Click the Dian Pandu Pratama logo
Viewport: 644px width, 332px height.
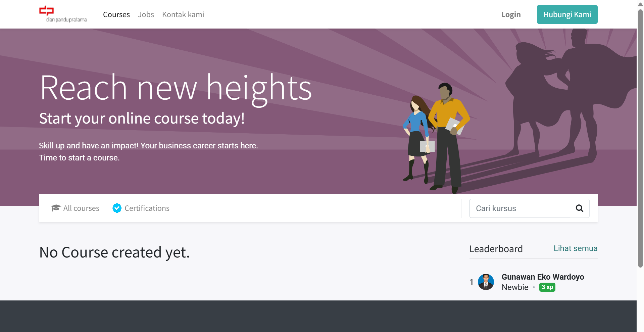[63, 14]
